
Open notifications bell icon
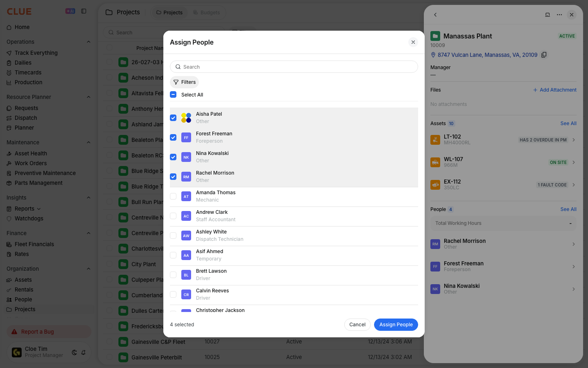[83, 352]
